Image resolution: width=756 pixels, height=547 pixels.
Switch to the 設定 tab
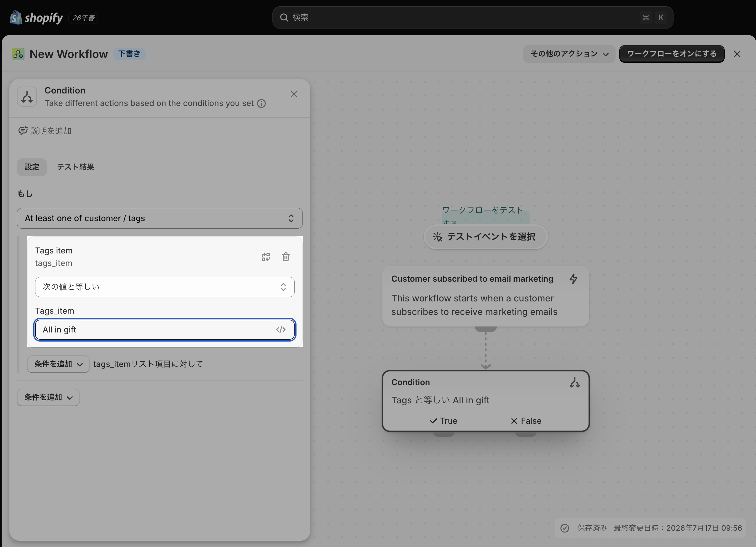pos(32,167)
